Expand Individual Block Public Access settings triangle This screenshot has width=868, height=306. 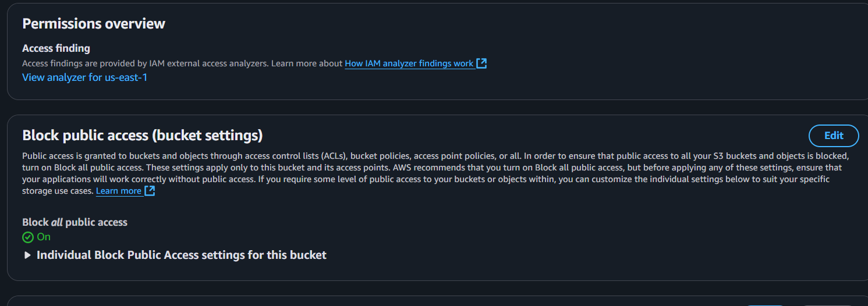pyautogui.click(x=27, y=255)
